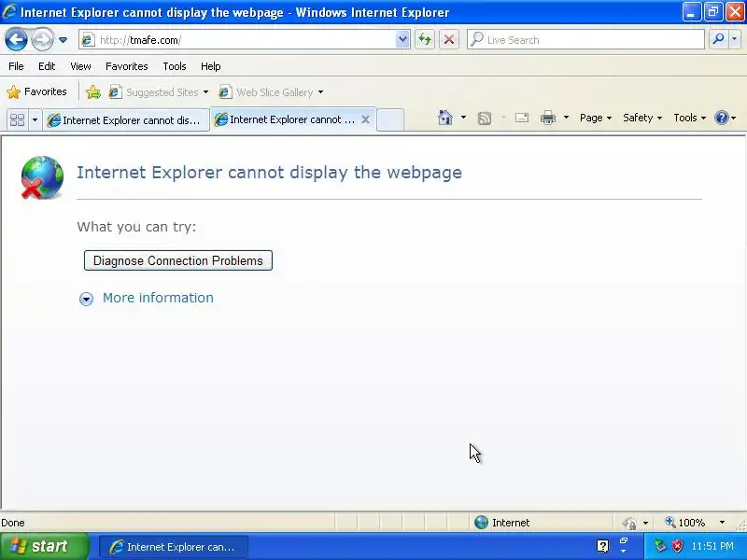Expand the Print options dropdown arrow
The width and height of the screenshot is (747, 560).
coord(566,118)
